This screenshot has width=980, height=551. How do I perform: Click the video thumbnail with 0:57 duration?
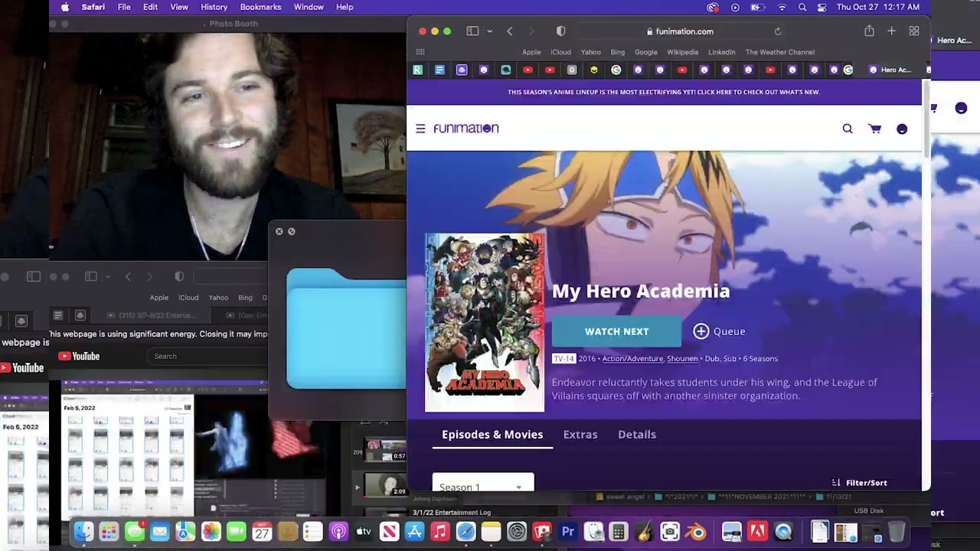click(385, 450)
